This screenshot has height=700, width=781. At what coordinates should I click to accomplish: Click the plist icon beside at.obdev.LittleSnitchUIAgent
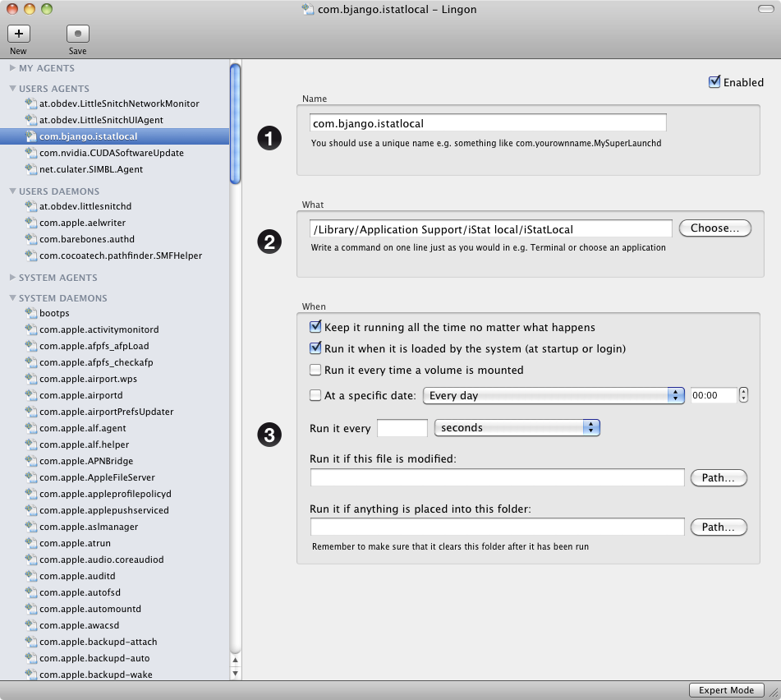(x=31, y=120)
